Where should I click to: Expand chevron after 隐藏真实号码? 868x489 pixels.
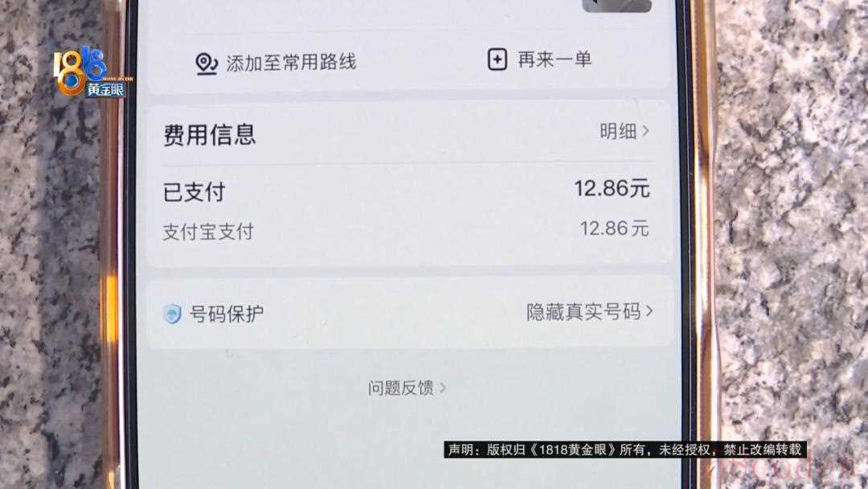pos(649,311)
